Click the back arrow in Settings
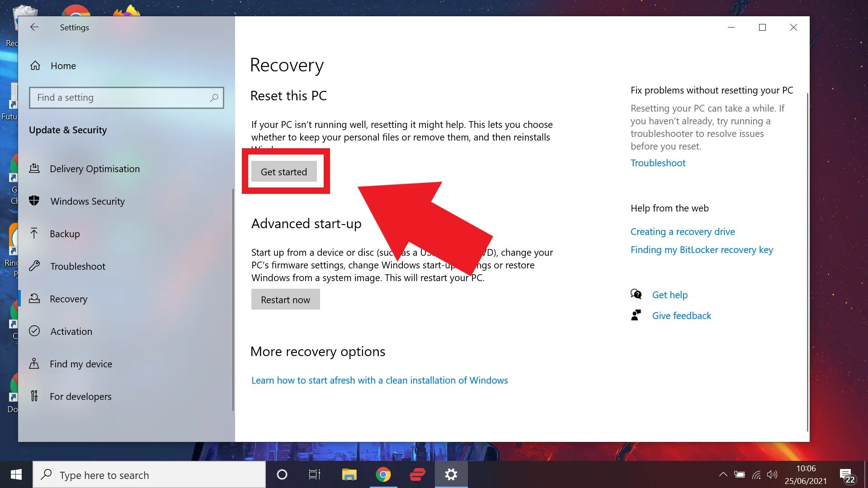868x488 pixels. point(34,27)
